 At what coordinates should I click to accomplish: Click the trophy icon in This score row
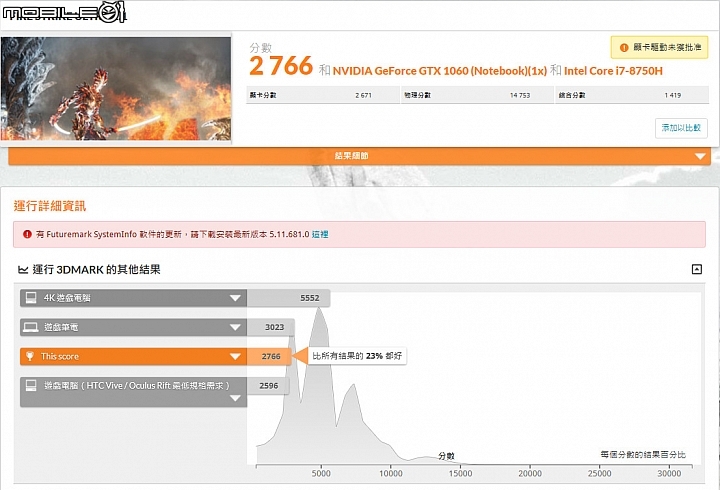(x=30, y=356)
